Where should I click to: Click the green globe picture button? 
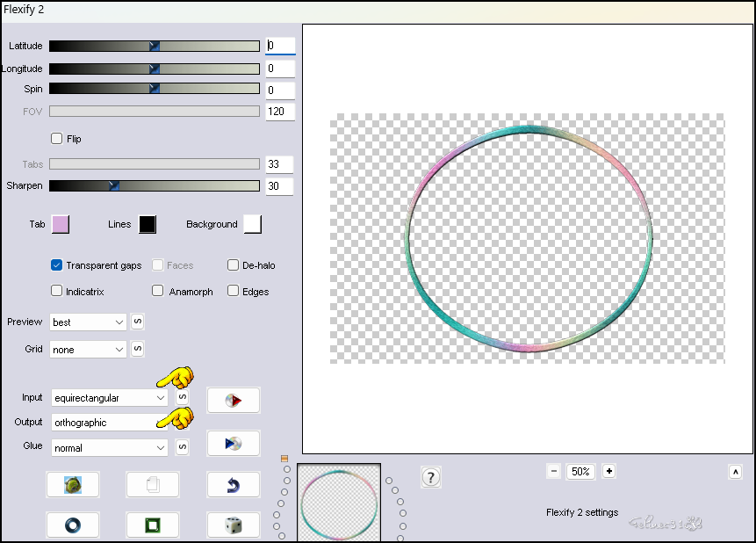72,484
